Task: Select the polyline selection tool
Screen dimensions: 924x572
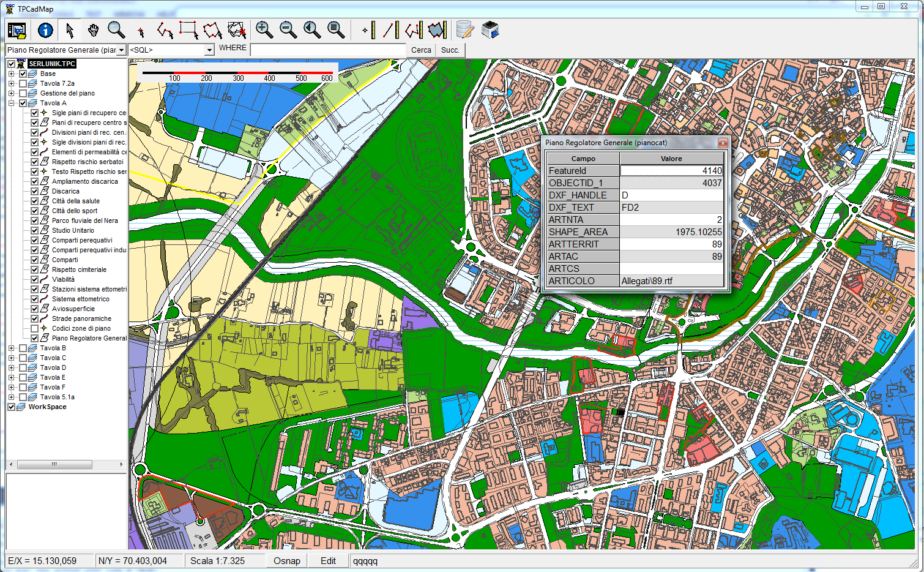Action: (x=165, y=30)
